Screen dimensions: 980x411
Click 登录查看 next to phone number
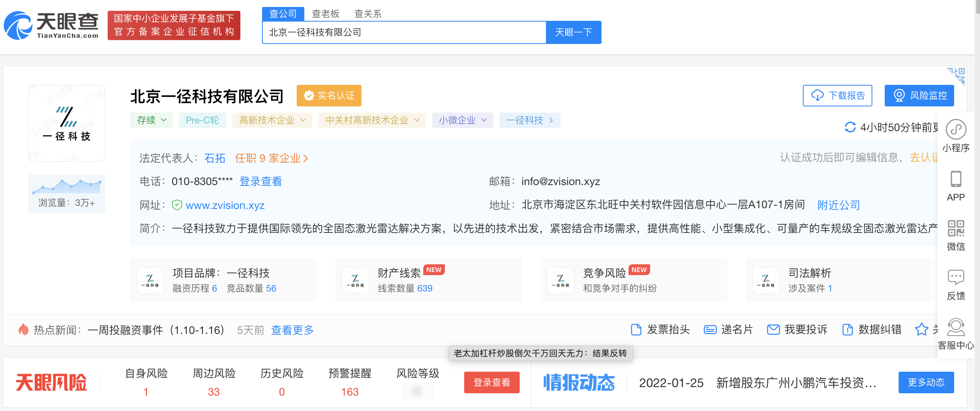[x=261, y=181]
